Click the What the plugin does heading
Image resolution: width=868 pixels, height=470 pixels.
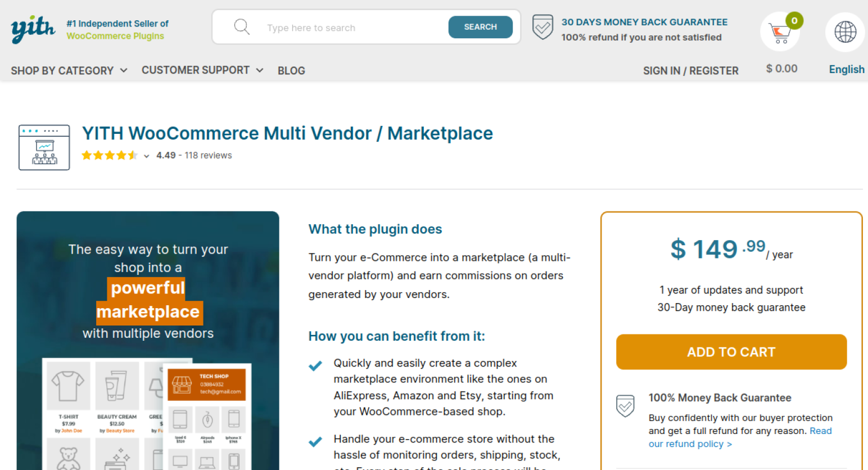pyautogui.click(x=375, y=229)
